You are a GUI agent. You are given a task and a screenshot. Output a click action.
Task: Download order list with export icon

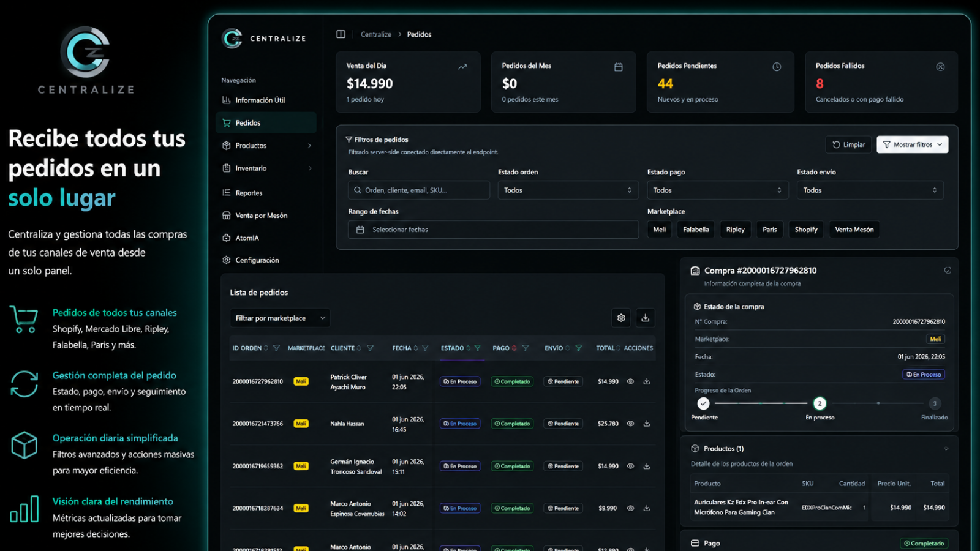(645, 318)
